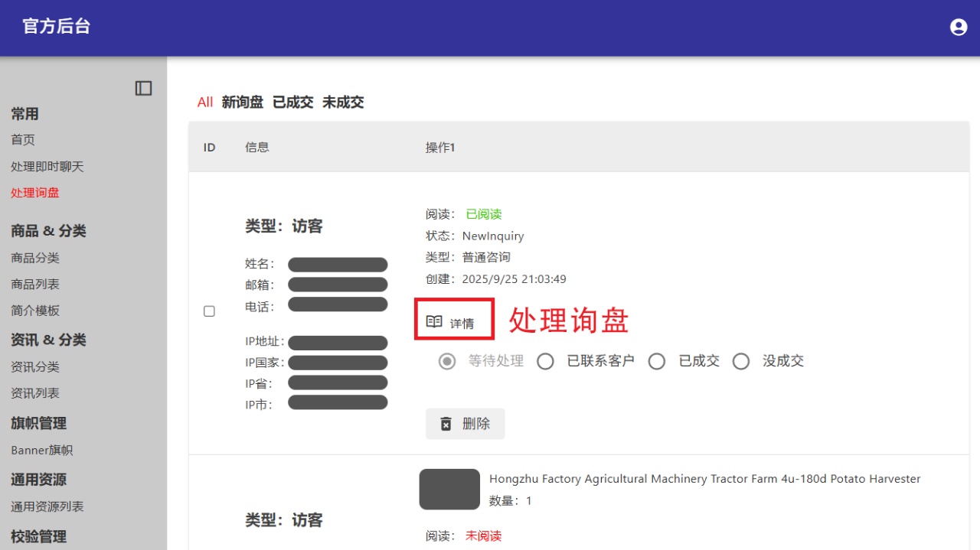Open 详情 book icon for first inquiry
This screenshot has width=980, height=550.
pyautogui.click(x=434, y=322)
